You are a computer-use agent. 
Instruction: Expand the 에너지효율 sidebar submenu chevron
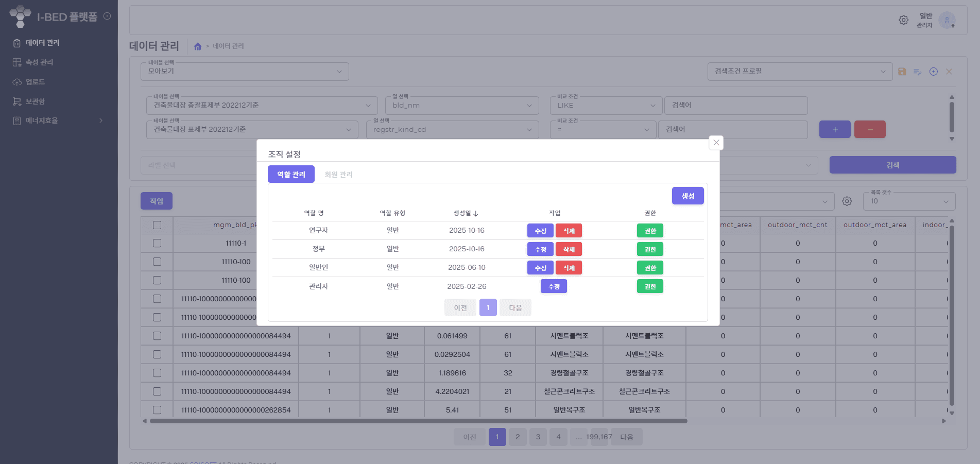[x=101, y=121]
